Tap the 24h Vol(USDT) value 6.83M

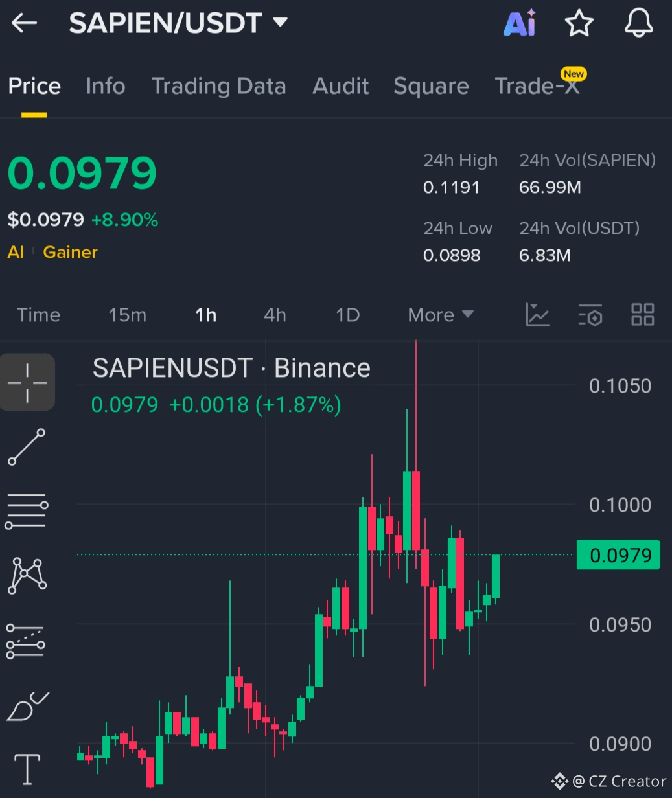point(545,255)
